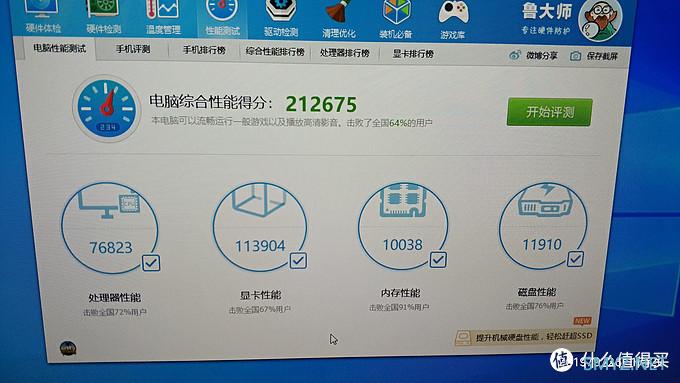Click the green 开始评测 button

(x=549, y=112)
